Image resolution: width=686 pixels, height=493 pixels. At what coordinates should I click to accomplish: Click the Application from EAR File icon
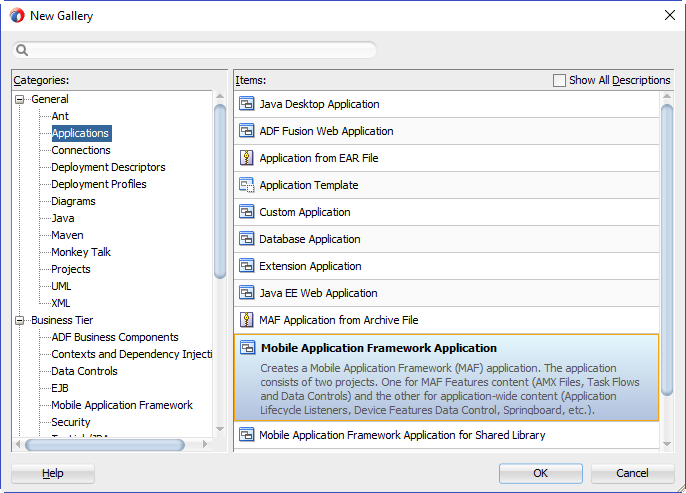pos(247,158)
